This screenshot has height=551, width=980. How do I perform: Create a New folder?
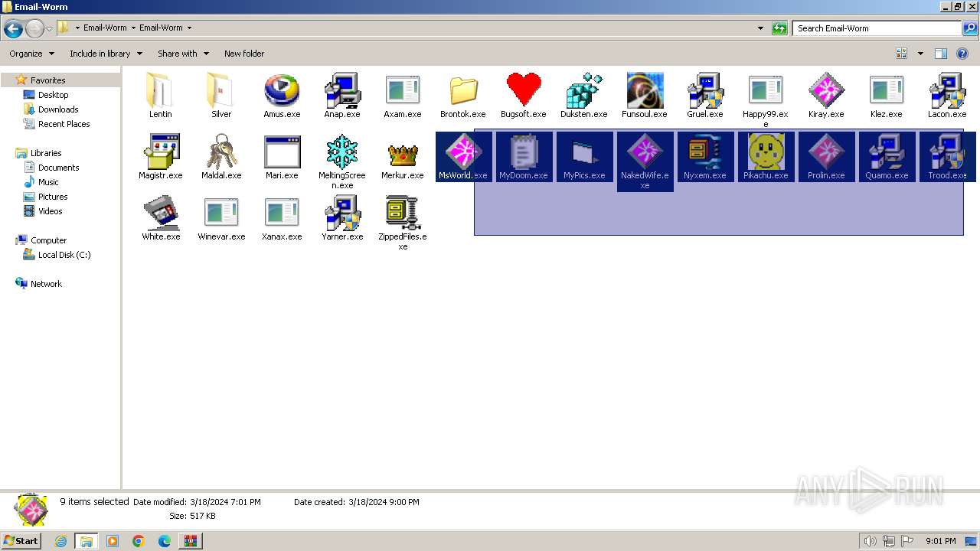(244, 54)
